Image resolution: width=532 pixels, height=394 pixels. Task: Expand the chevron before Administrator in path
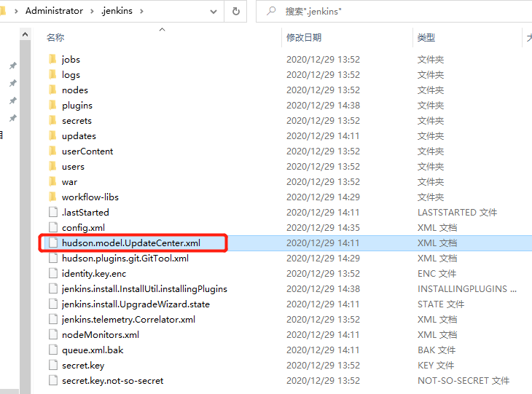click(16, 11)
